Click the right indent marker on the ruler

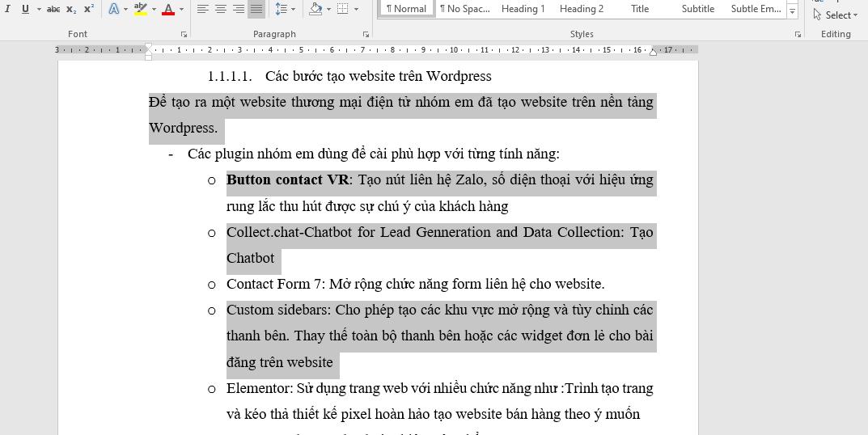tap(653, 52)
